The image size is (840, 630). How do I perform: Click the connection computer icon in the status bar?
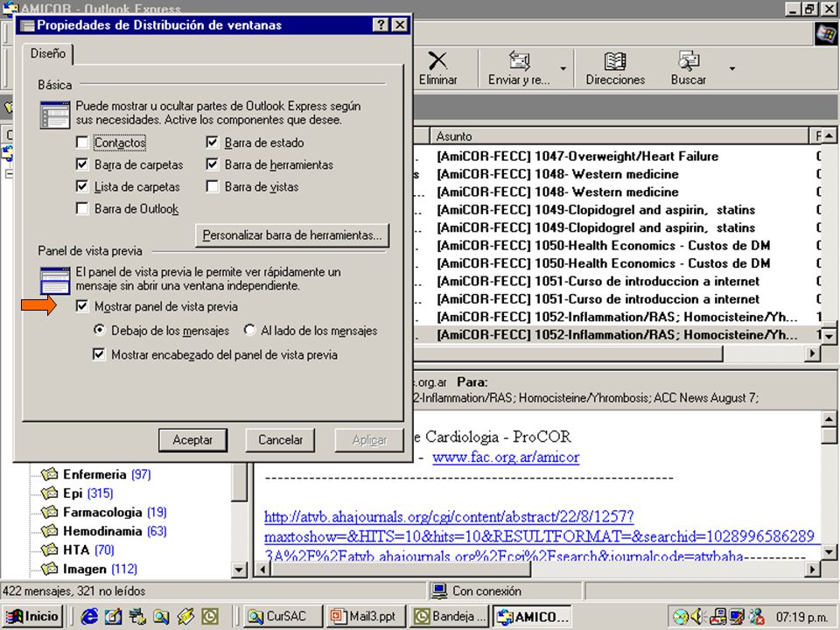pyautogui.click(x=439, y=591)
